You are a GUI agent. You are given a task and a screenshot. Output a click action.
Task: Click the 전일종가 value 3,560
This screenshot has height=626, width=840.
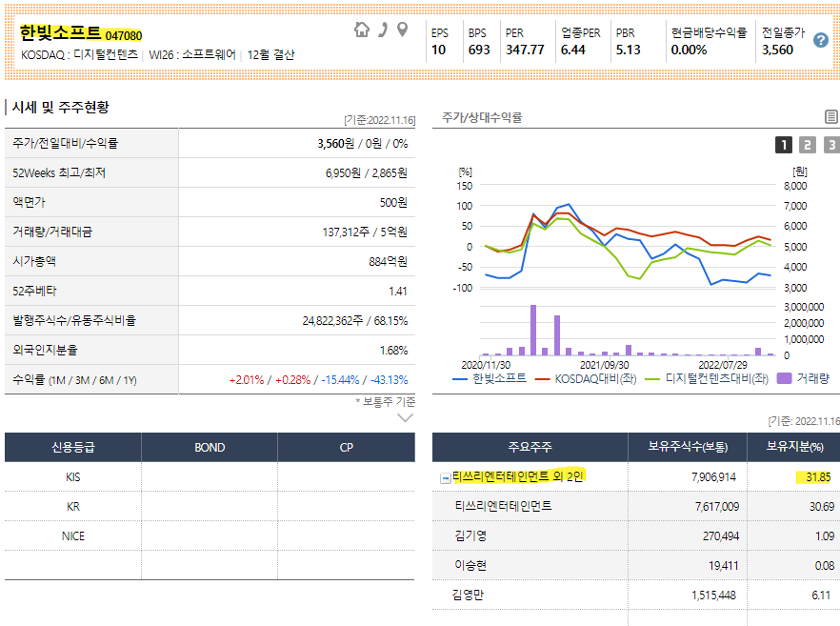(x=777, y=50)
